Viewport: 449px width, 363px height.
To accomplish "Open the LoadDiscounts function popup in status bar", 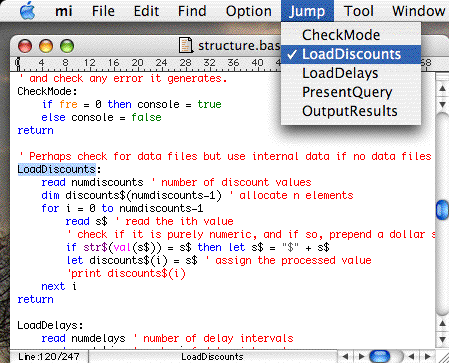I will point(213,357).
